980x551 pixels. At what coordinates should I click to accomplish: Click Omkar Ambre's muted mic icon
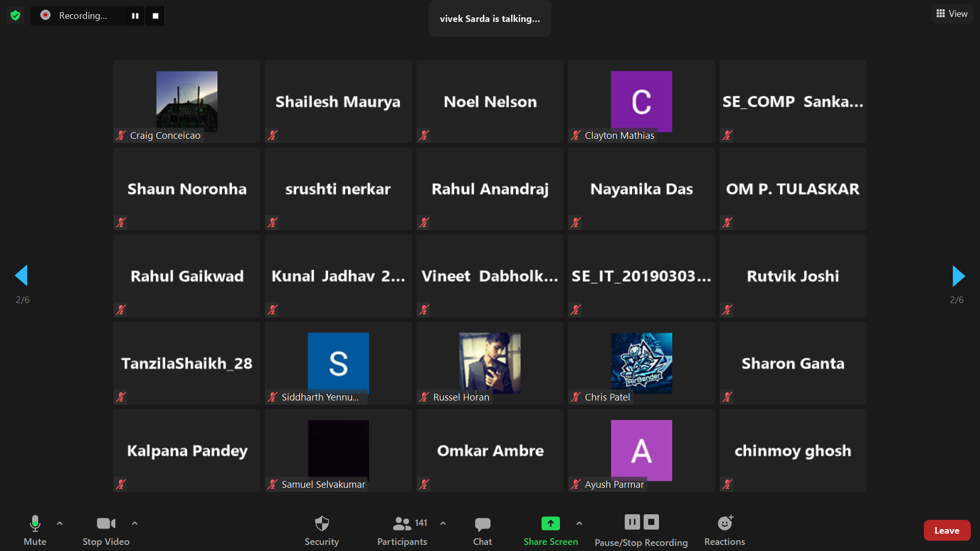424,484
